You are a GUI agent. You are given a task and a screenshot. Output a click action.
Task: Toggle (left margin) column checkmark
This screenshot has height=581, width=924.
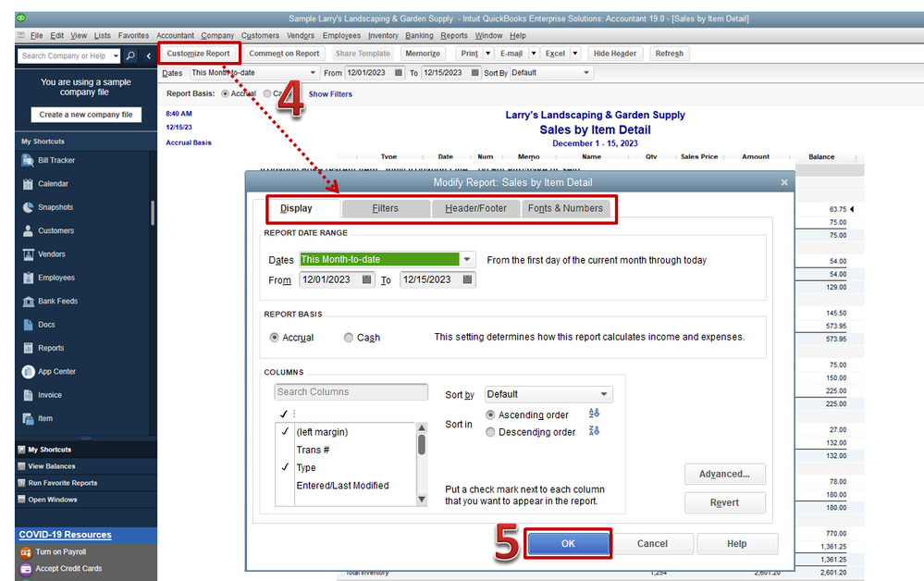coord(285,432)
